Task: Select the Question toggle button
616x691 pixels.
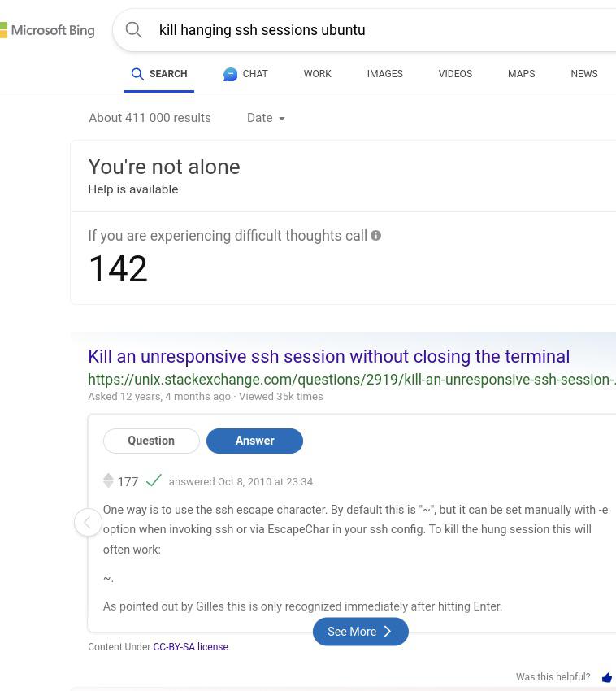Action: point(151,441)
